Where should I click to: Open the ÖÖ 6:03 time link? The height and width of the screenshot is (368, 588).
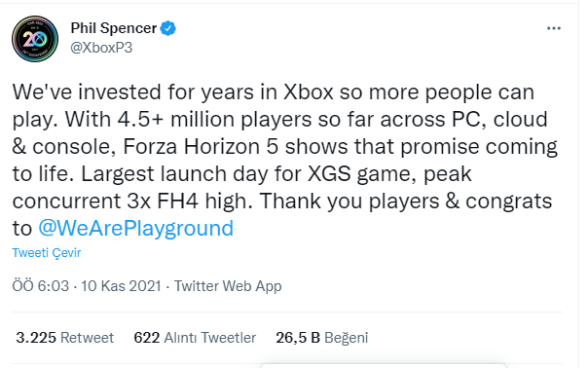[41, 286]
